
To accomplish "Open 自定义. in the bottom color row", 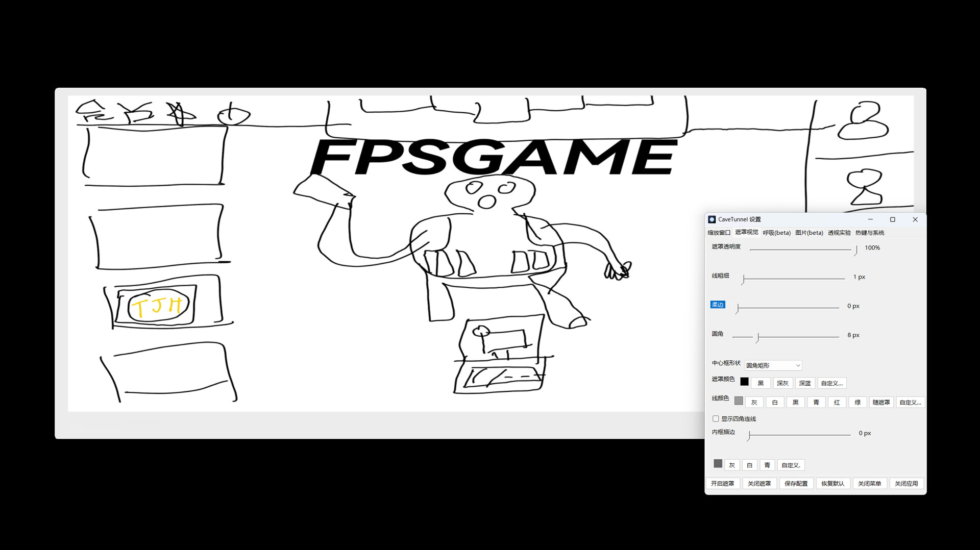I will coord(791,465).
